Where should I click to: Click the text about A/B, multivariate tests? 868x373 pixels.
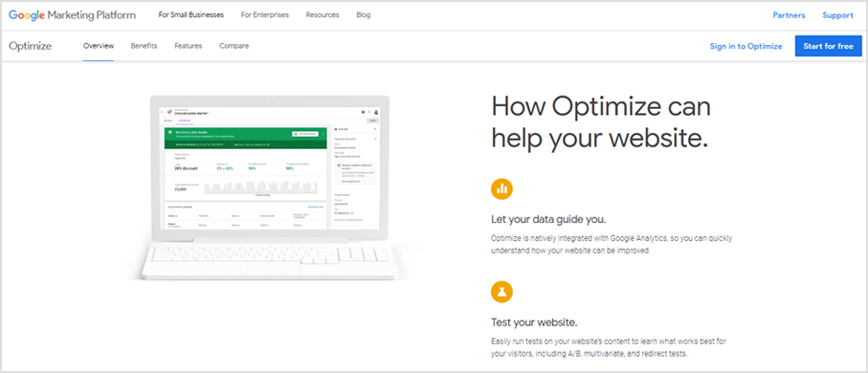coord(609,347)
